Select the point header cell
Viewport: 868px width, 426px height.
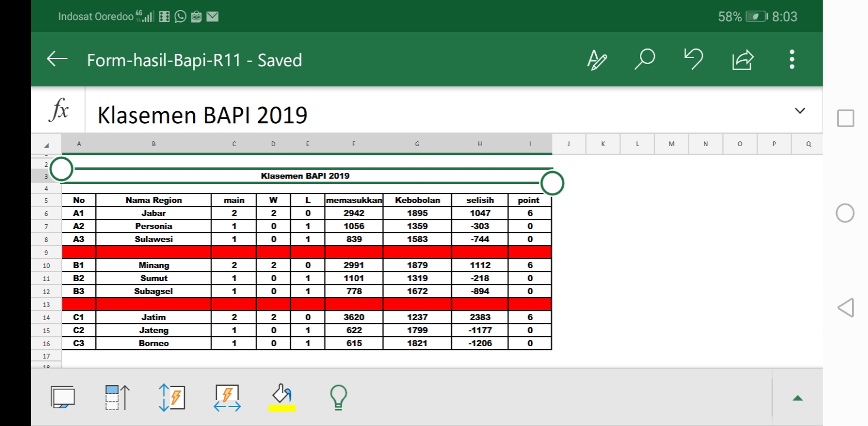pos(529,200)
